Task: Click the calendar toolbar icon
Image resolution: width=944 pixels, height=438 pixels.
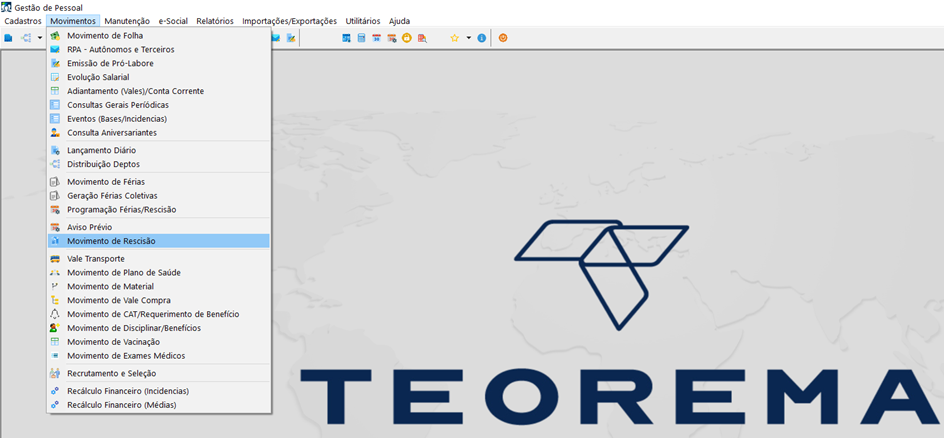Action: (376, 38)
